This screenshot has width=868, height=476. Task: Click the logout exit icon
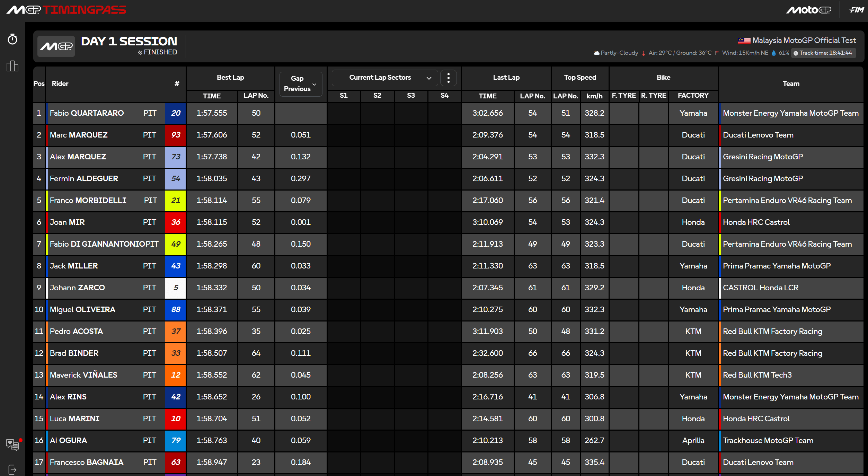(12, 469)
